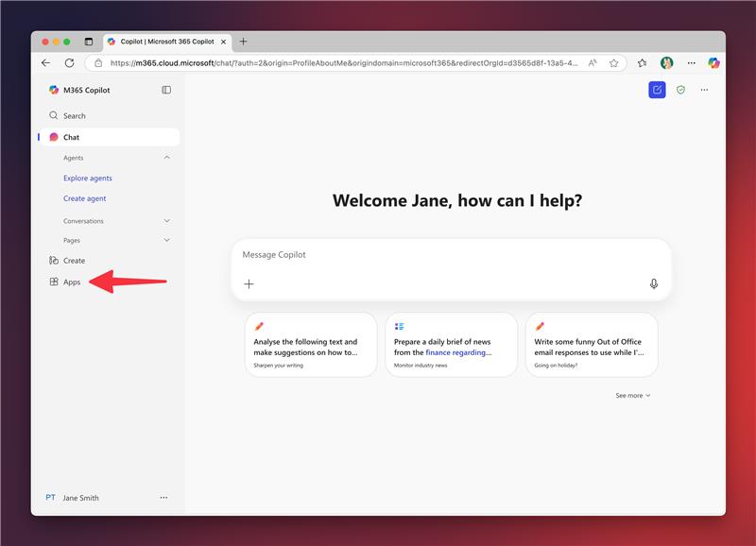
Task: Click the green shield protection icon
Action: (x=680, y=90)
